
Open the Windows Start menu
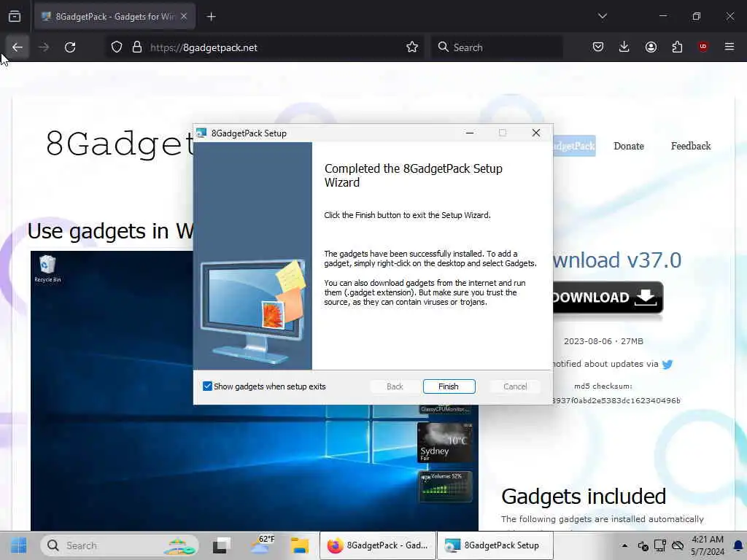(18, 545)
